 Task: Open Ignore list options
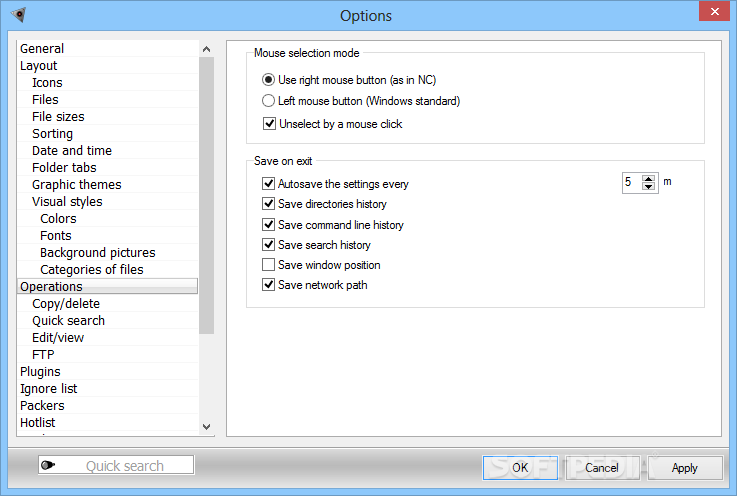point(108,388)
